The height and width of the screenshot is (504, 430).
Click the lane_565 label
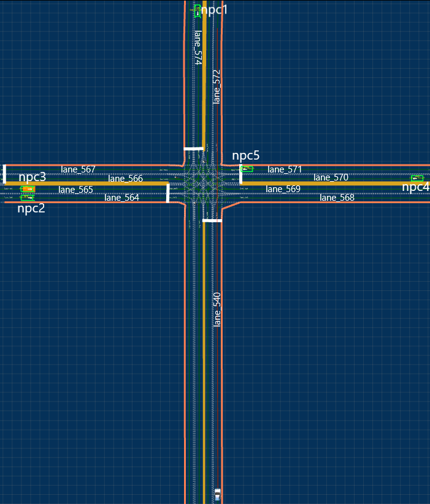(x=75, y=190)
